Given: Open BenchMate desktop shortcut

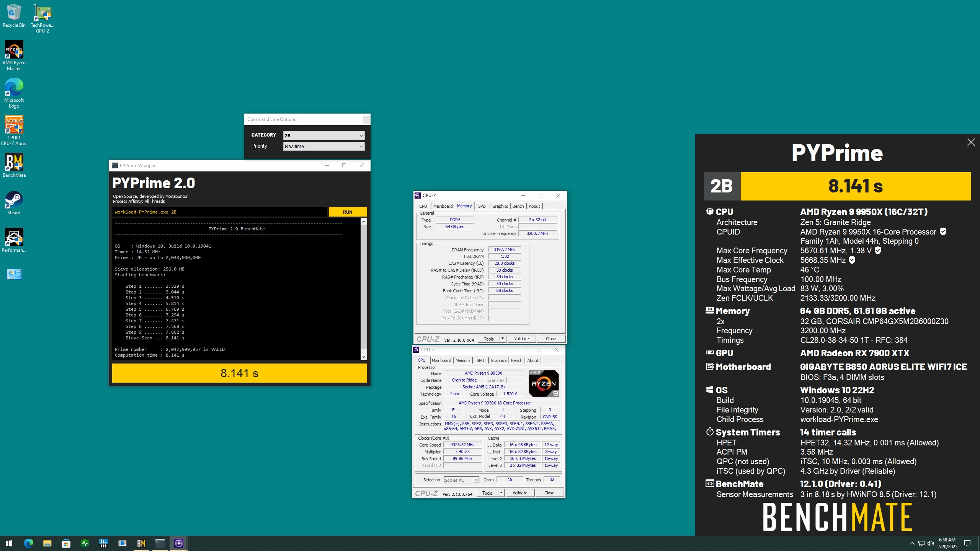Looking at the screenshot, I should [x=14, y=165].
